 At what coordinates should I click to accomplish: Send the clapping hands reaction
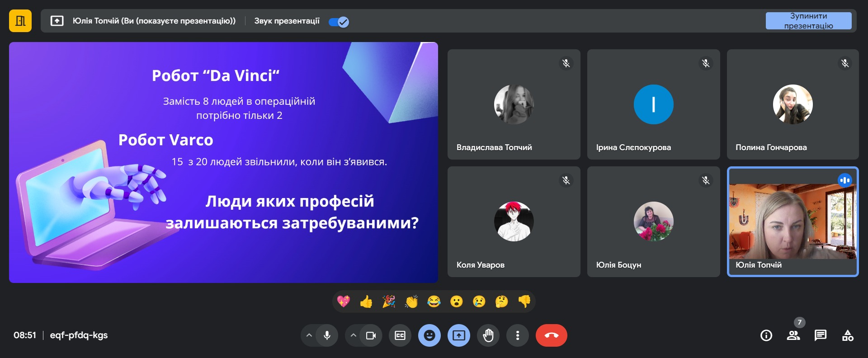tap(411, 301)
